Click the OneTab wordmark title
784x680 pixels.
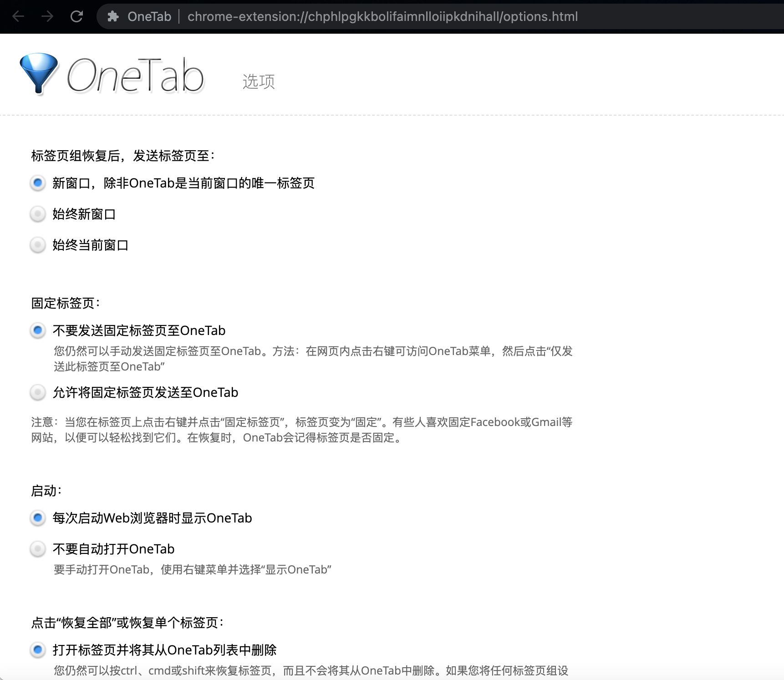[x=136, y=75]
